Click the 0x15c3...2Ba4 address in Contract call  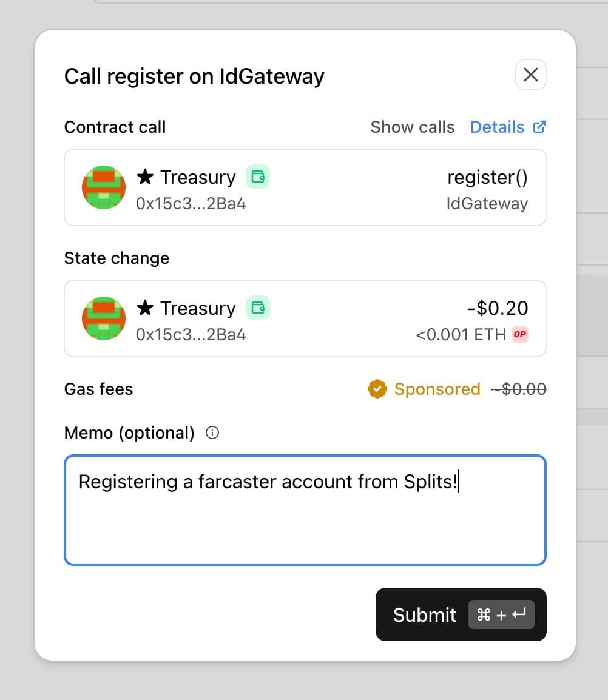[x=191, y=204]
